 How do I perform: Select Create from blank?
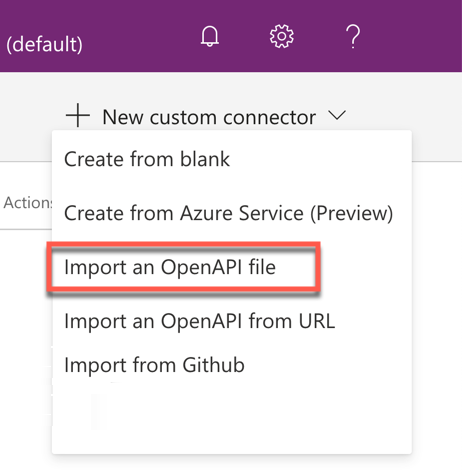[147, 159]
